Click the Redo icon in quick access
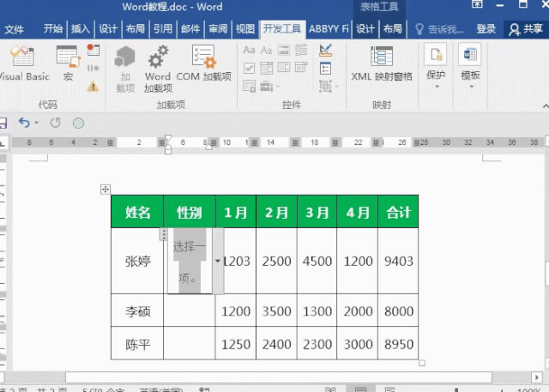The height and width of the screenshot is (392, 549). (55, 123)
